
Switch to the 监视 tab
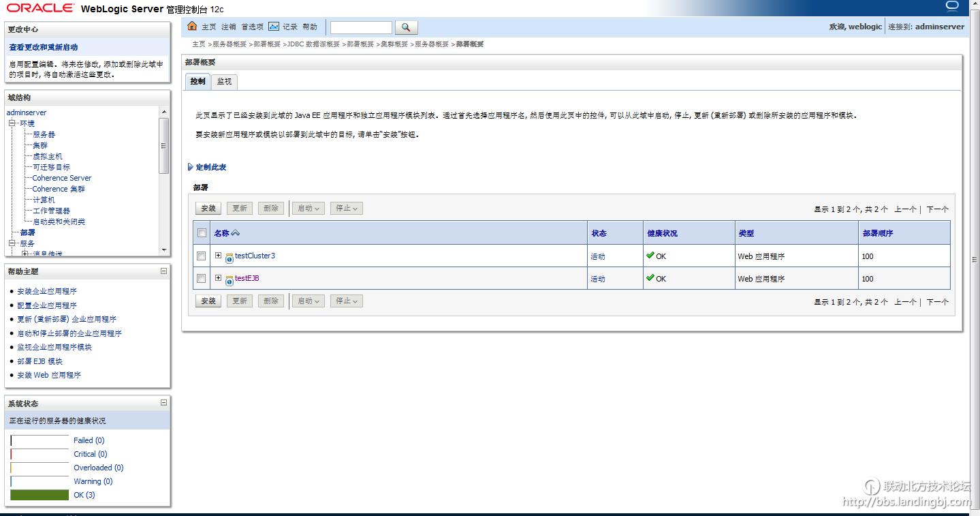[x=224, y=81]
